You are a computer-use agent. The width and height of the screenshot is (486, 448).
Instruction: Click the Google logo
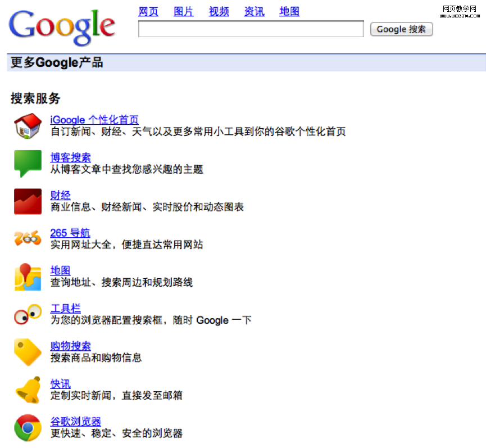[x=62, y=26]
